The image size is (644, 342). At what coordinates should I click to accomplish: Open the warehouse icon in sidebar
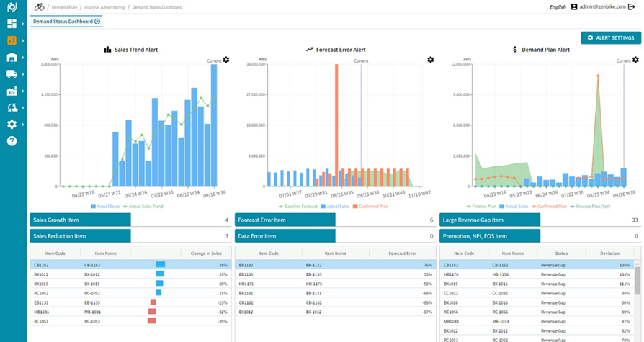[x=12, y=58]
